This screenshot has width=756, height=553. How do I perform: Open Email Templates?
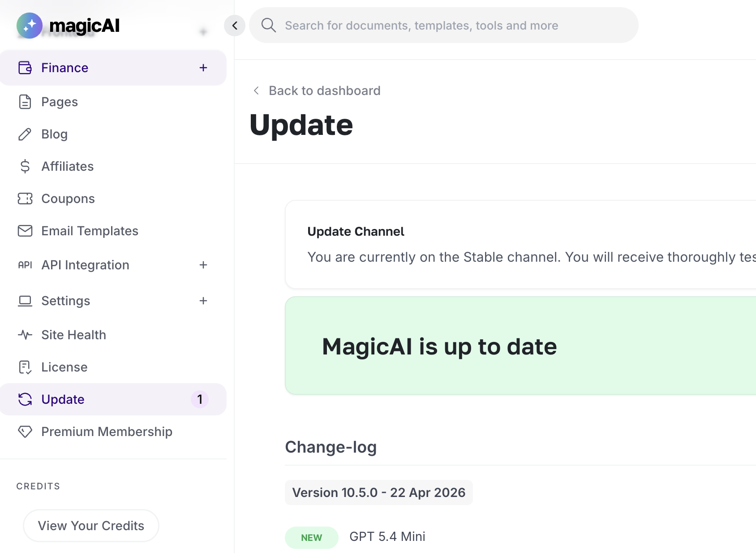113,231
